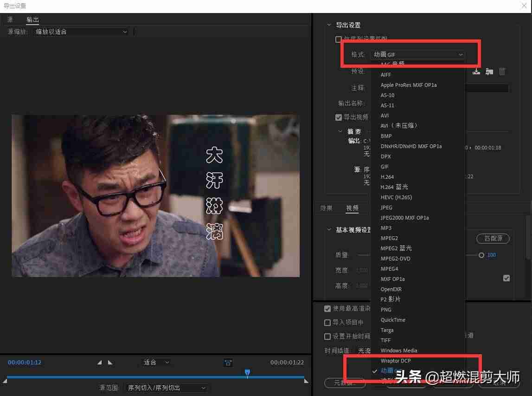Toggle the 导出视频 checkbox
This screenshot has height=396, width=532.
pyautogui.click(x=338, y=117)
